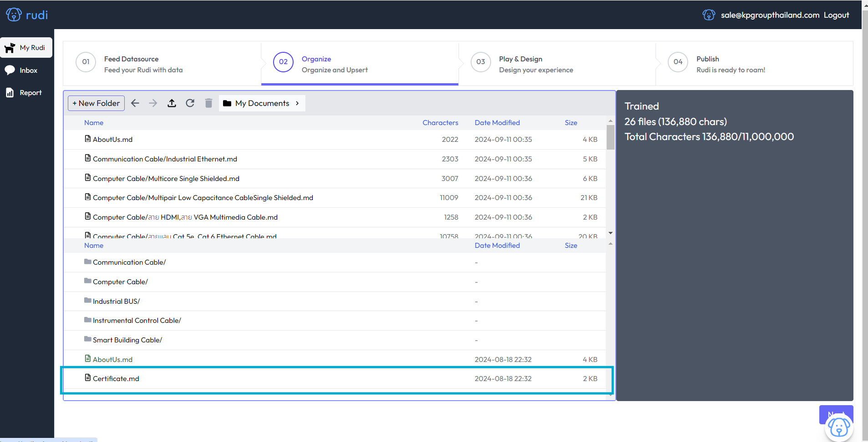Viewport: 868px width, 442px height.
Task: Click the + New Folder button
Action: click(x=96, y=103)
